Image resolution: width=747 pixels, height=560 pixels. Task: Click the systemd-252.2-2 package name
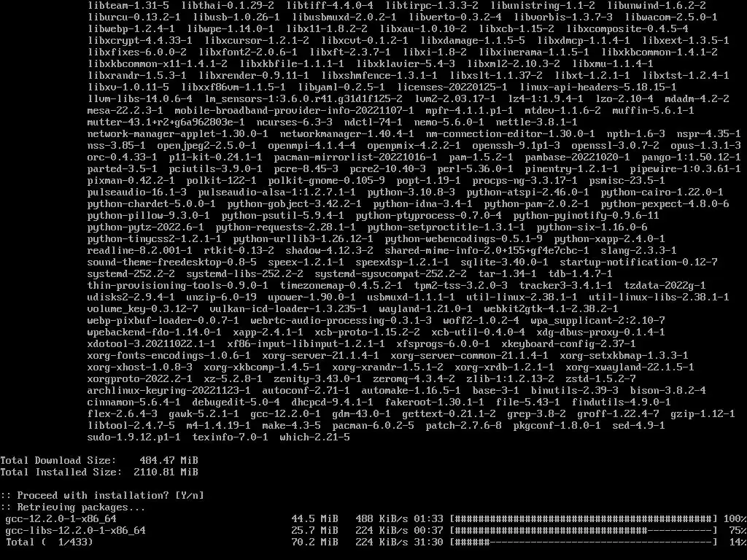tap(131, 274)
